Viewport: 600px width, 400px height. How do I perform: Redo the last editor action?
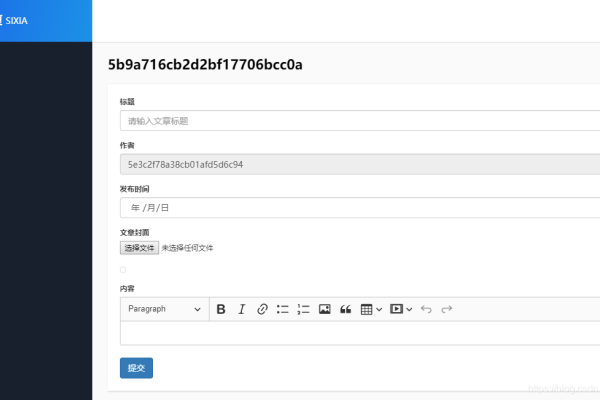447,309
